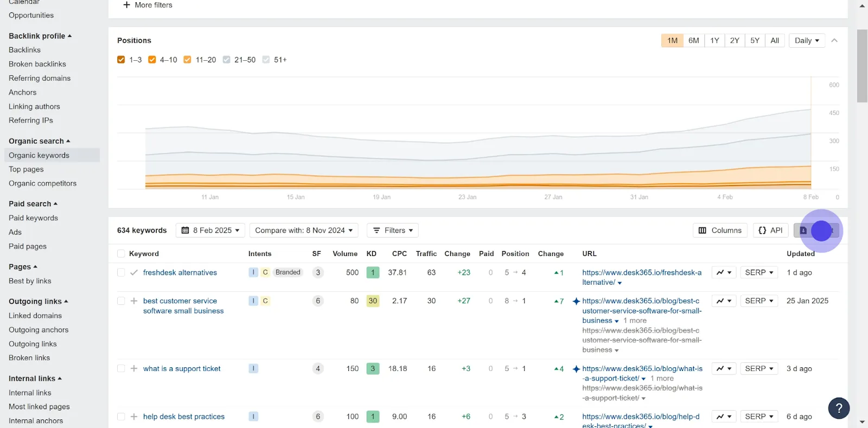Open the trend chart for best customer service software
The height and width of the screenshot is (428, 868).
724,301
